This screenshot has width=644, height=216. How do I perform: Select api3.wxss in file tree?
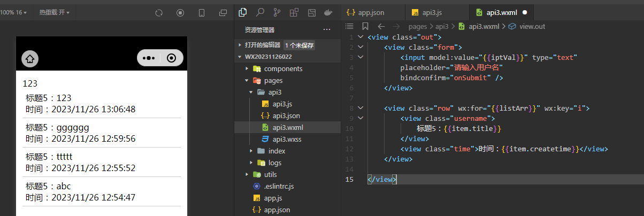[287, 139]
